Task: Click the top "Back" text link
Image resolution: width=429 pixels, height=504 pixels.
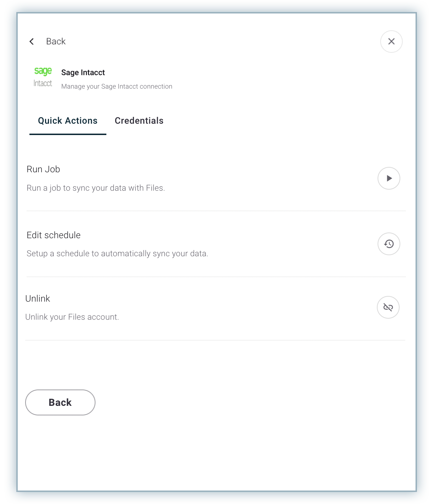Action: pos(56,41)
